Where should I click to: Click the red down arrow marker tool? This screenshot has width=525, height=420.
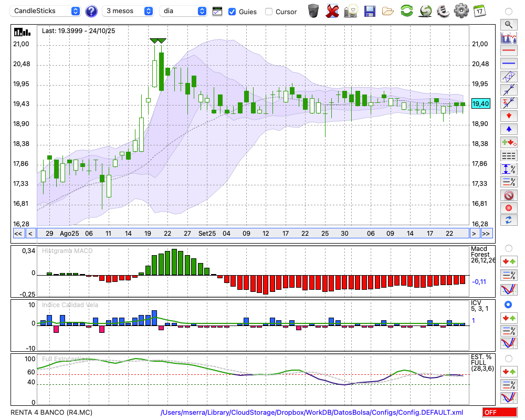[508, 115]
